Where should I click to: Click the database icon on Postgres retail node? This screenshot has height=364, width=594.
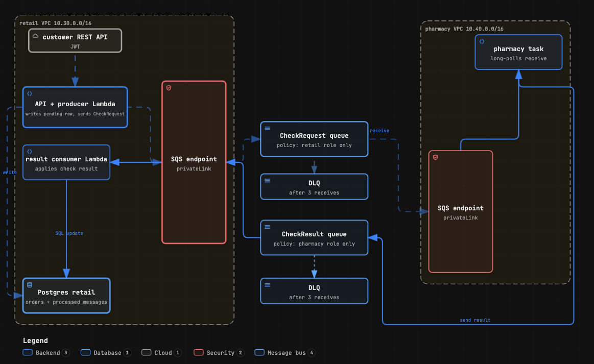tap(30, 285)
